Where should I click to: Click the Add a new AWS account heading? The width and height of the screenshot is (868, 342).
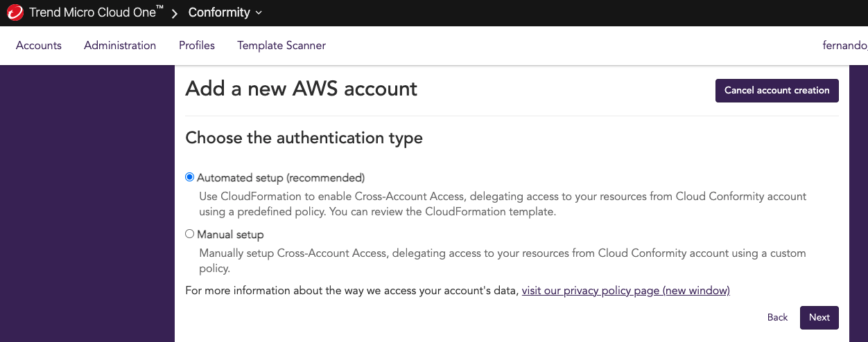302,89
